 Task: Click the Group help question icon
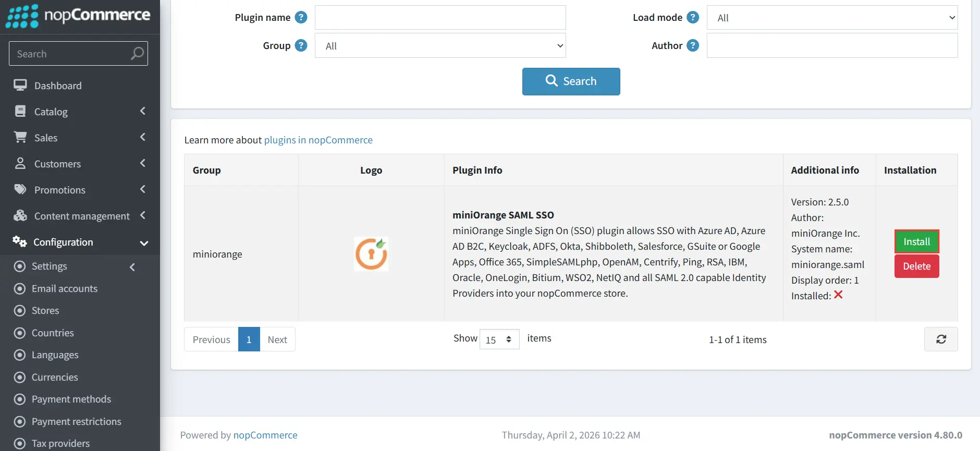pos(301,45)
